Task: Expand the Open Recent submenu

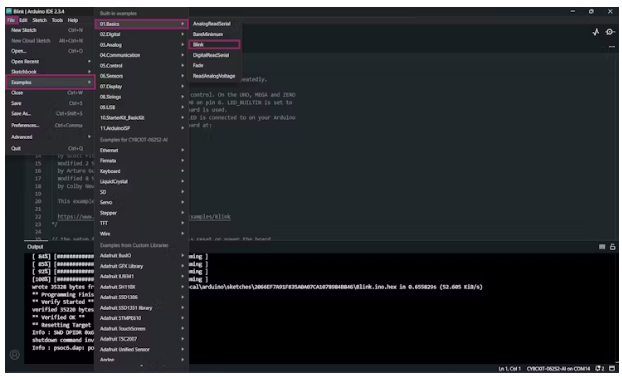Action: 50,62
